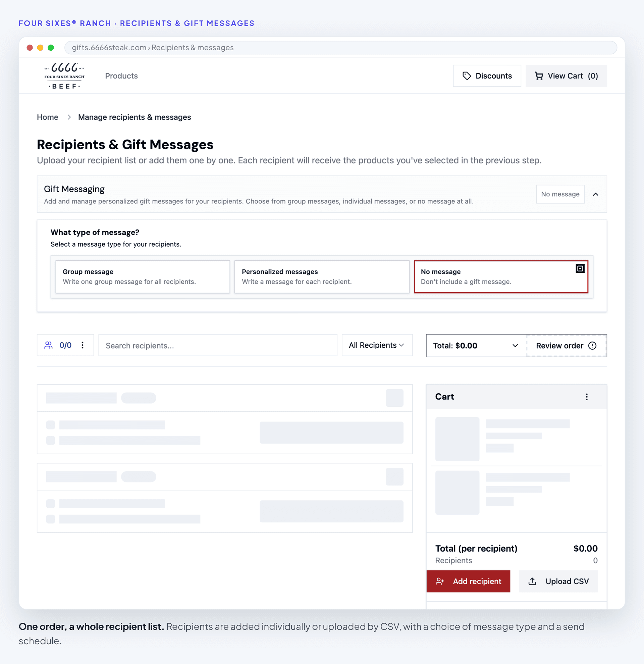Click the What type of message? heading
This screenshot has height=664, width=644.
[x=95, y=233]
